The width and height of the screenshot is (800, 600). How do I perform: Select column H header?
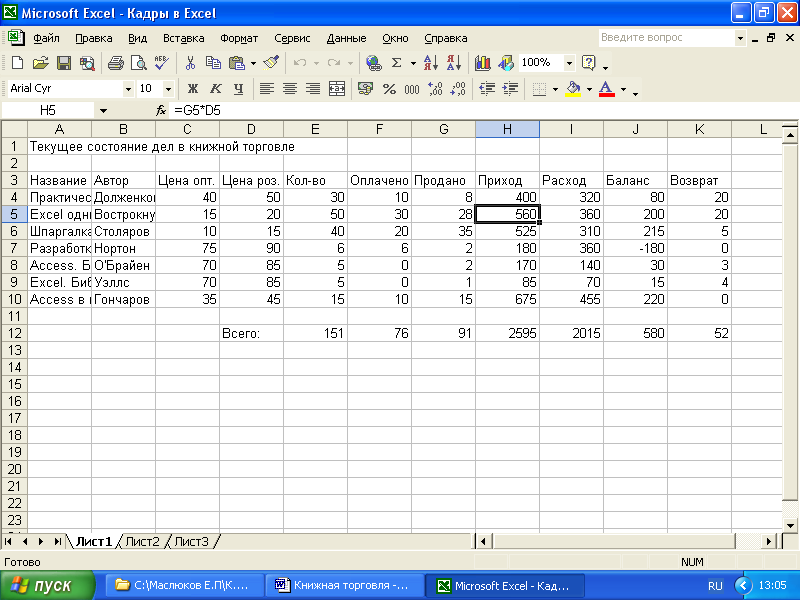pyautogui.click(x=507, y=129)
